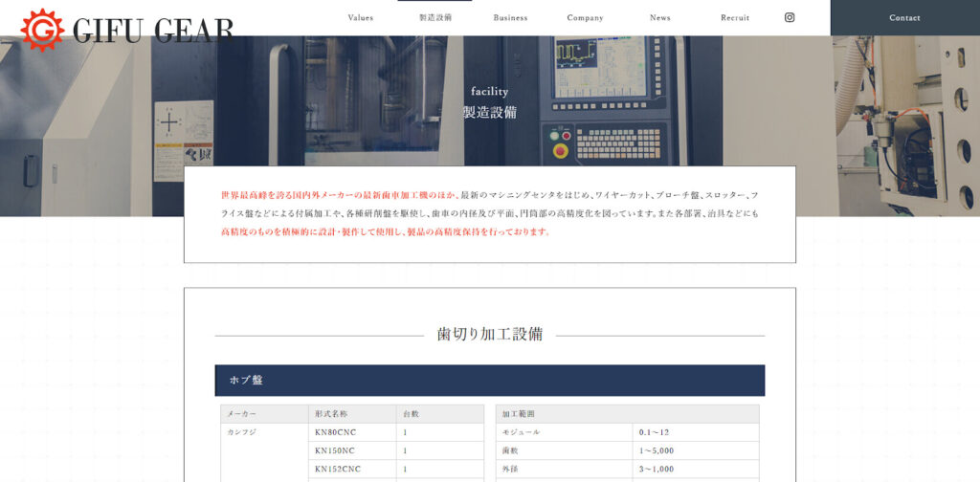Open the Values menu item
Image resolution: width=980 pixels, height=482 pixels.
coord(361,18)
